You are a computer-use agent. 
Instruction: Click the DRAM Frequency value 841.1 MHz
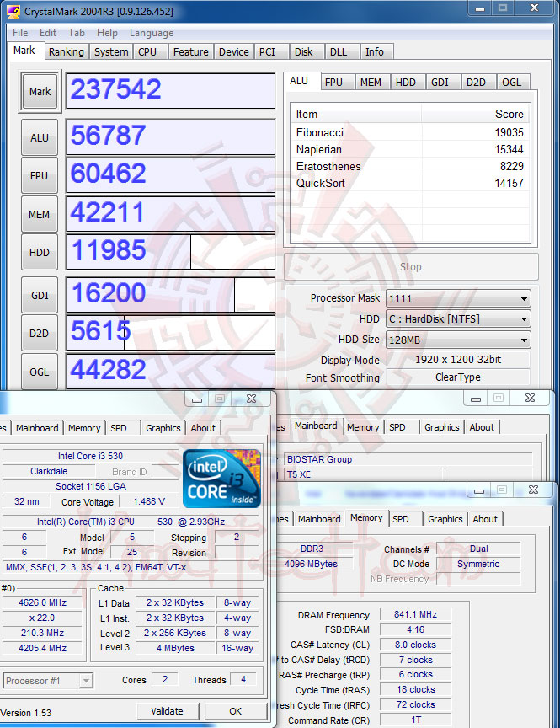click(x=416, y=614)
